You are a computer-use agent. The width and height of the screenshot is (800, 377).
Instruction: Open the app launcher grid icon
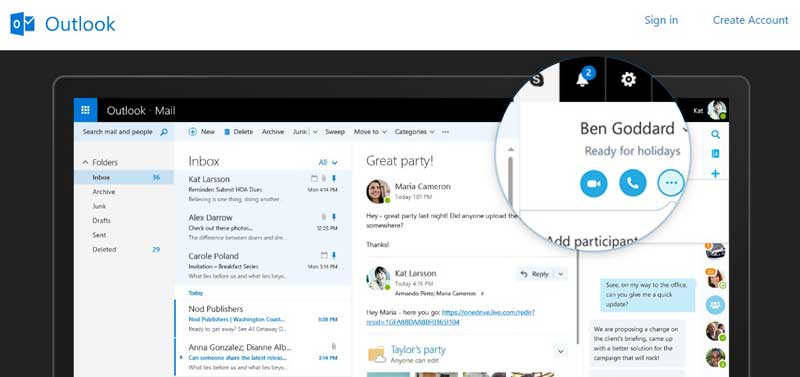click(85, 110)
